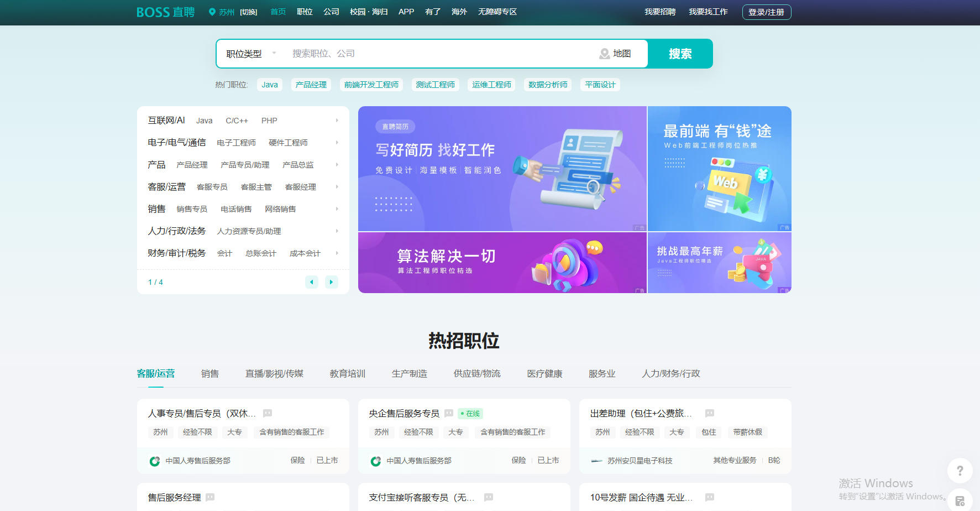Click 硬件工程师 in category list

288,143
